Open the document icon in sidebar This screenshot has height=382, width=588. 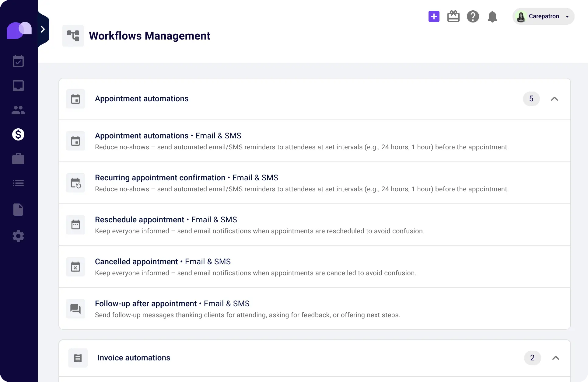tap(18, 210)
